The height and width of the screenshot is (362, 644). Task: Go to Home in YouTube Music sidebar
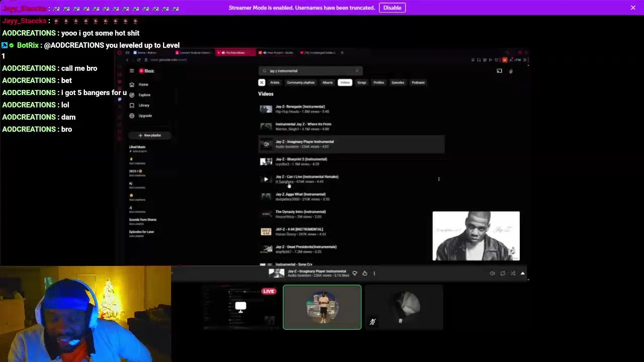[x=139, y=84]
